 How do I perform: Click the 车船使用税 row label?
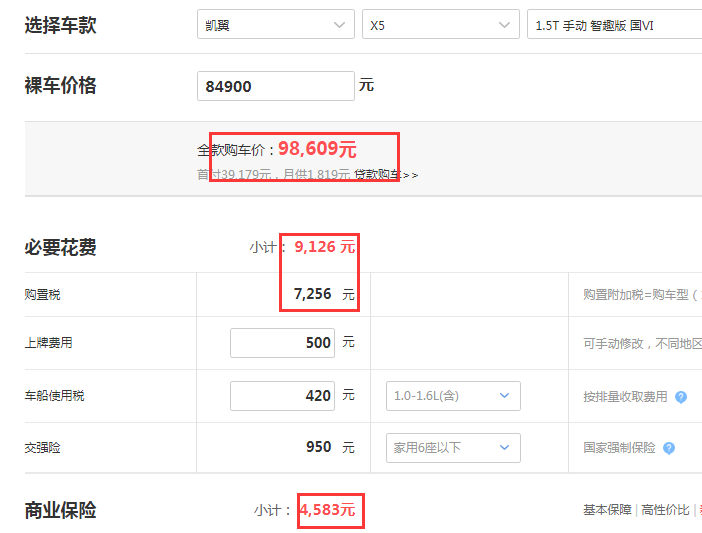tap(54, 396)
